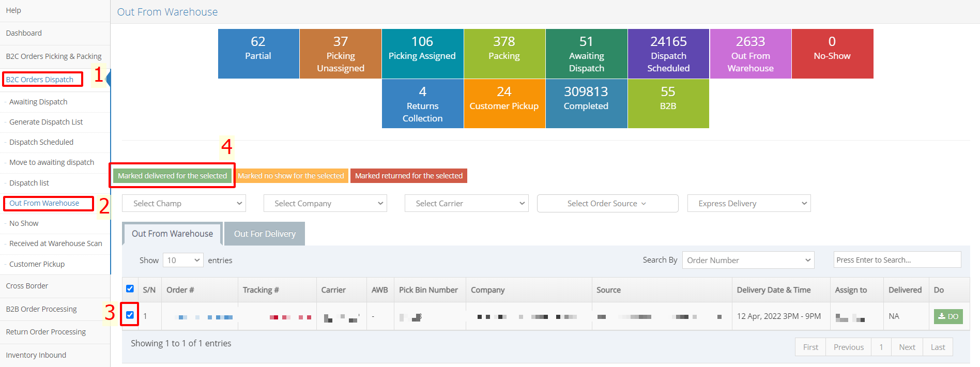The width and height of the screenshot is (980, 367).
Task: Click Marked delivered for the selected
Action: click(x=172, y=176)
